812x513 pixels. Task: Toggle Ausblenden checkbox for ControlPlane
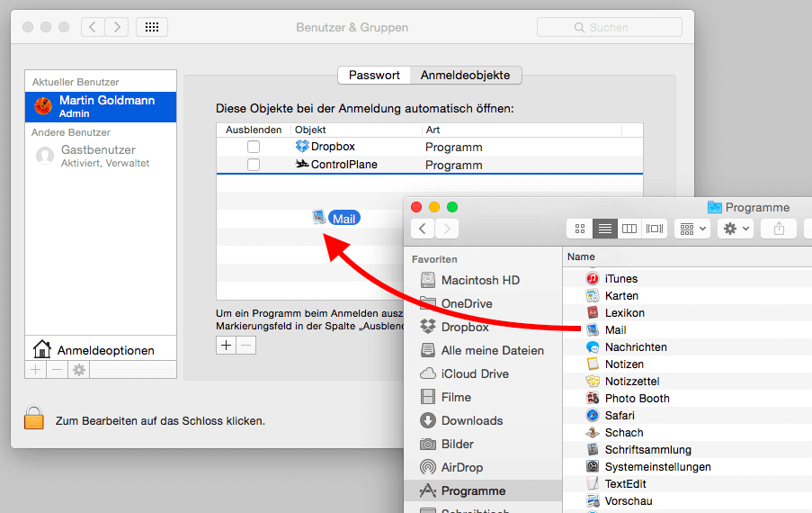pyautogui.click(x=254, y=165)
